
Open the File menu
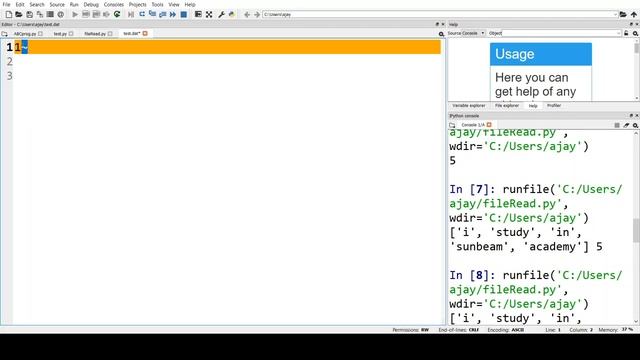pyautogui.click(x=6, y=4)
